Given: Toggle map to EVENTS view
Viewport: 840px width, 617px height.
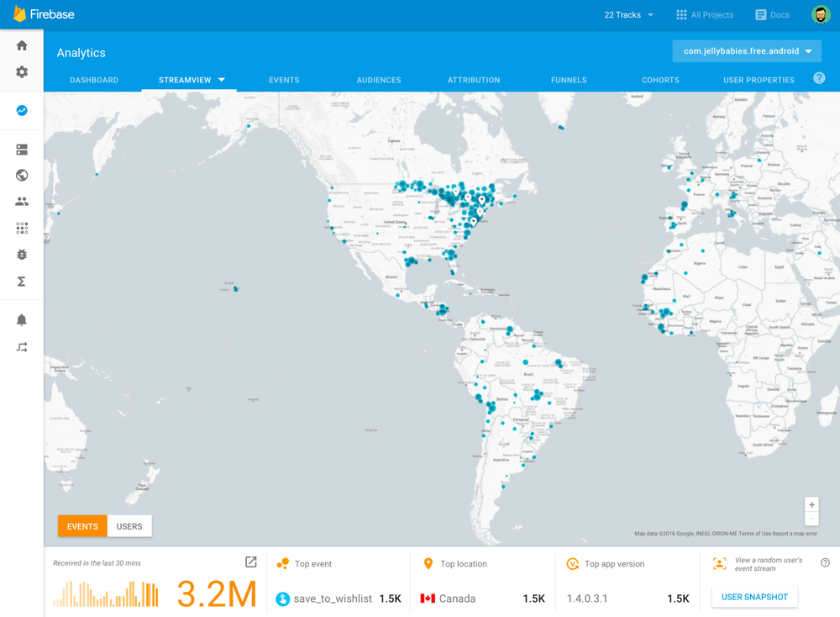Looking at the screenshot, I should pyautogui.click(x=82, y=526).
